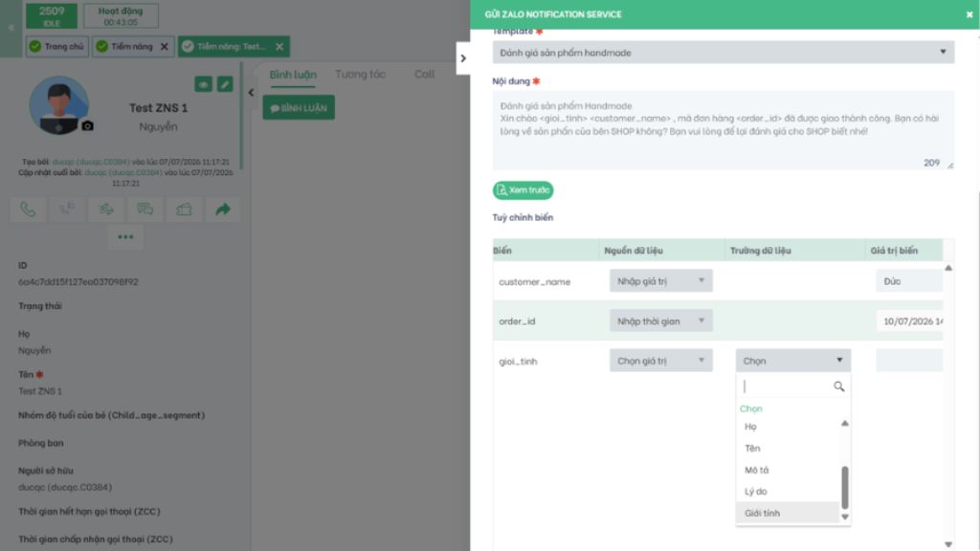Click the ID value 6a4c7dd15f127ea037098f92

78,282
